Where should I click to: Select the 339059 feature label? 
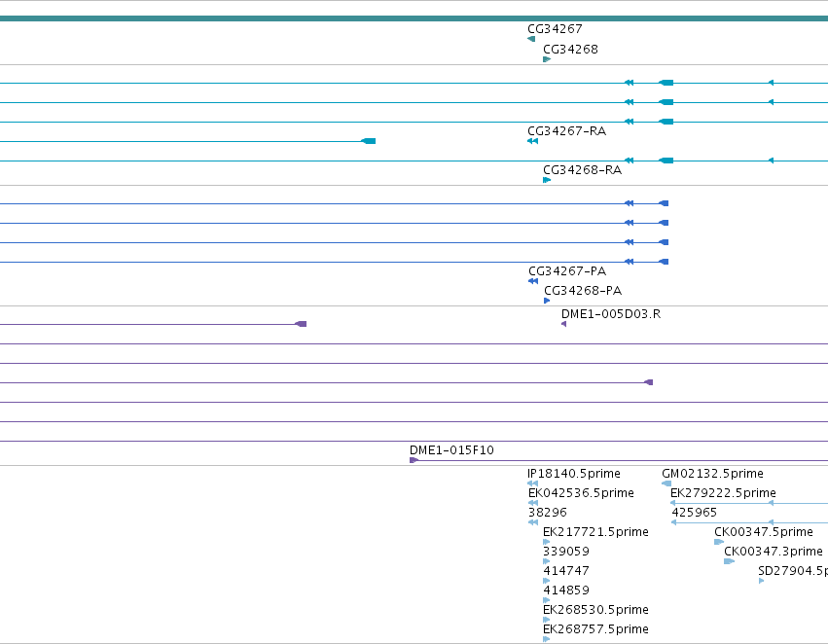click(566, 552)
